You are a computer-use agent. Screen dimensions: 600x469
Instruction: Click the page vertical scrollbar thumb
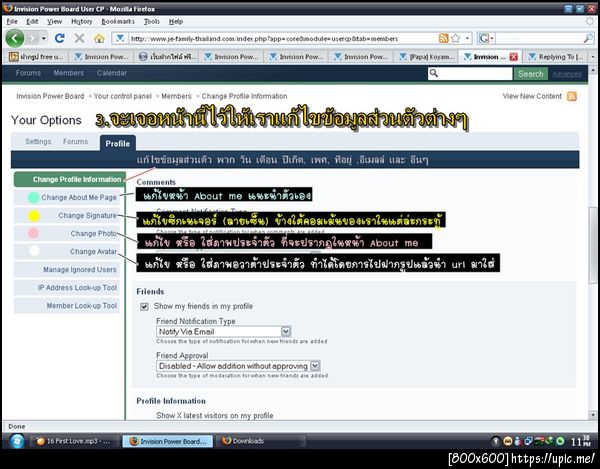point(593,245)
